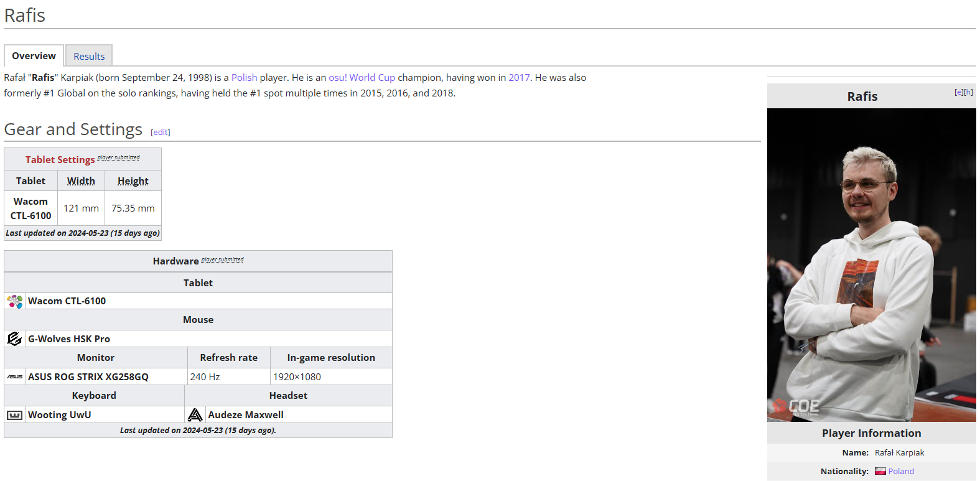Click the 121 mm width value
The image size is (980, 481).
[81, 208]
